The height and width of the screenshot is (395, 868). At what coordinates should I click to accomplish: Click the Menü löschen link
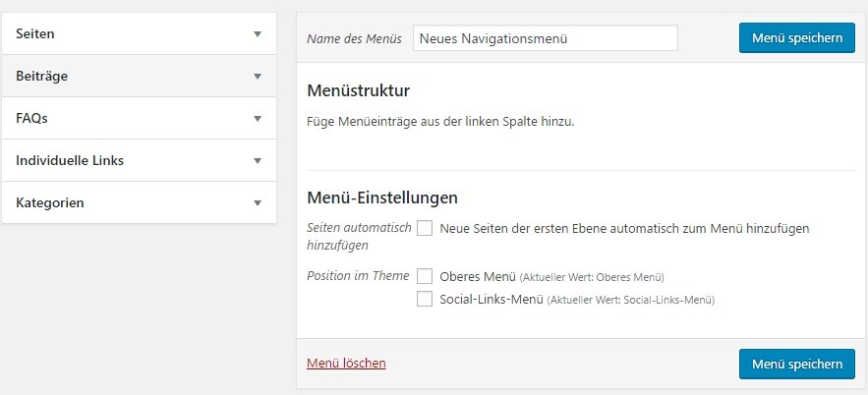point(346,363)
